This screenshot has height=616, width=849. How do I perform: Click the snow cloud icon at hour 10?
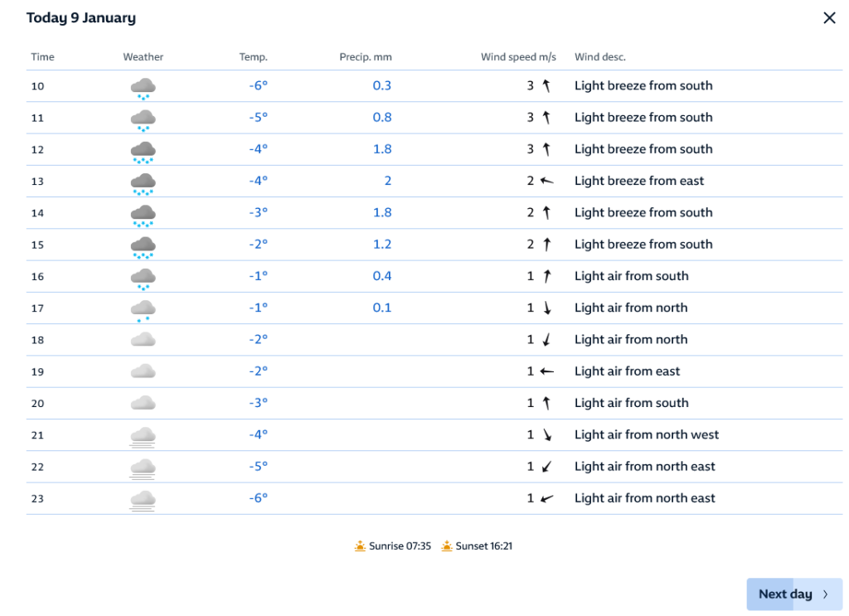(x=143, y=86)
